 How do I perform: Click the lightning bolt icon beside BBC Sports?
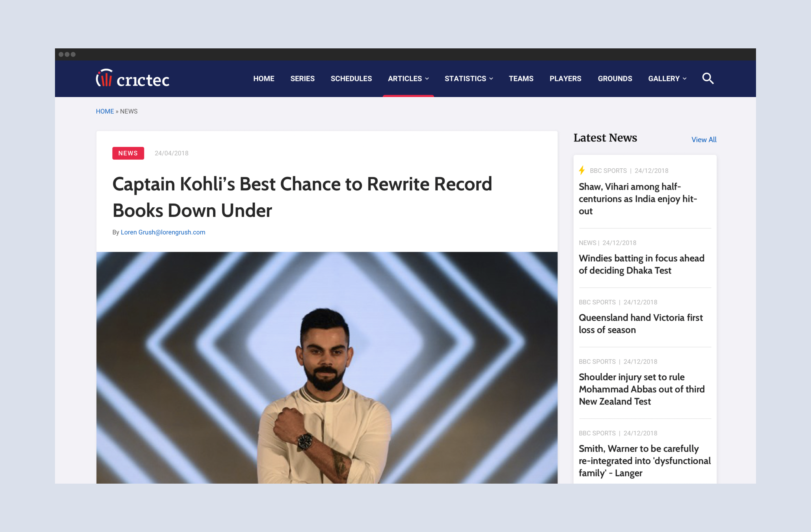pos(582,170)
